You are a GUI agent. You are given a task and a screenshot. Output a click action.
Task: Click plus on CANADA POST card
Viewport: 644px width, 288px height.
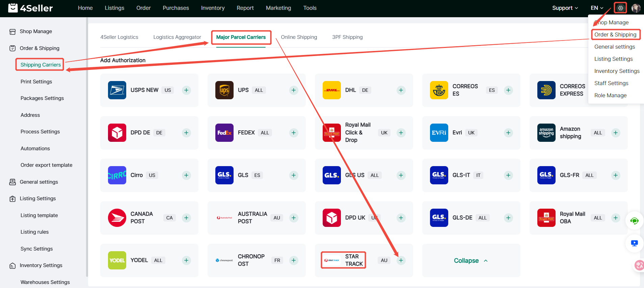click(186, 218)
